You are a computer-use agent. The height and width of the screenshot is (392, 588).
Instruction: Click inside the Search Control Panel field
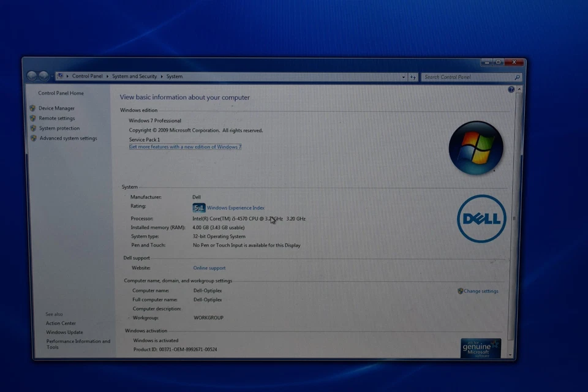click(466, 77)
